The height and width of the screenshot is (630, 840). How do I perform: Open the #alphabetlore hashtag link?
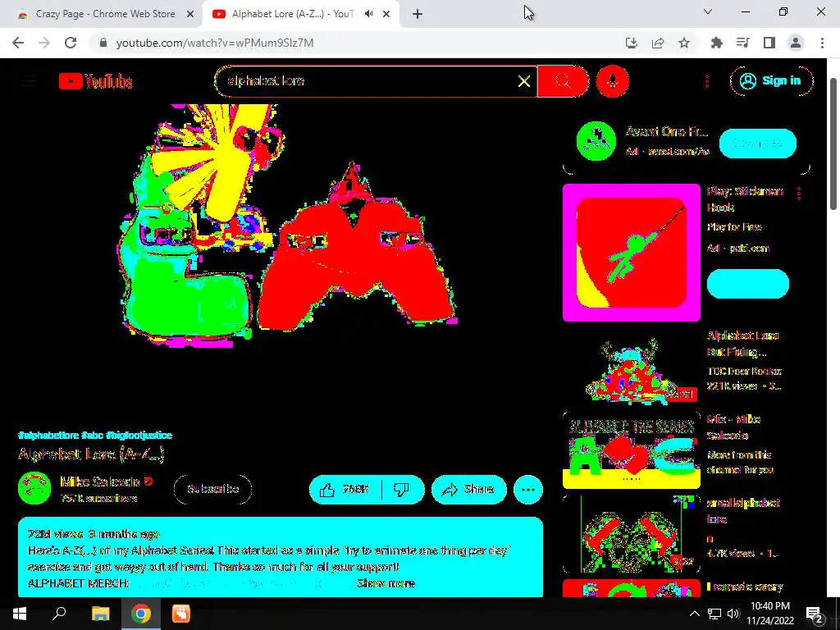pos(48,435)
